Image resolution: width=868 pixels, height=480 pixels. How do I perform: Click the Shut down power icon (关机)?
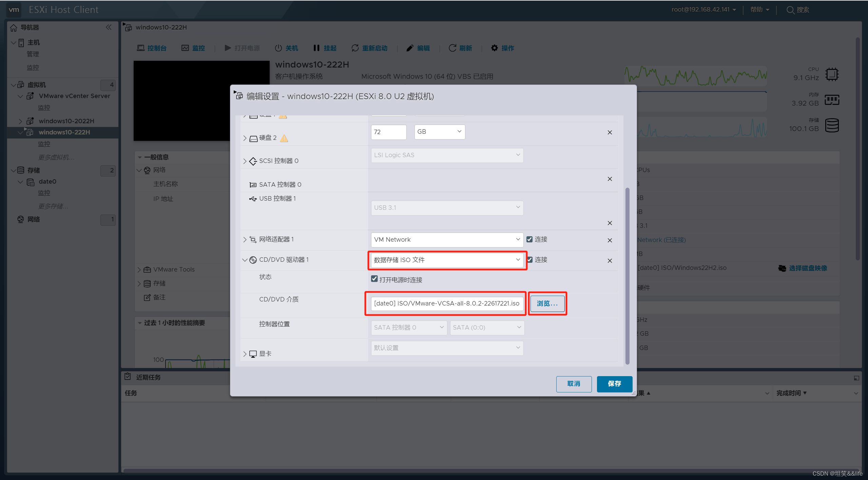(x=278, y=48)
